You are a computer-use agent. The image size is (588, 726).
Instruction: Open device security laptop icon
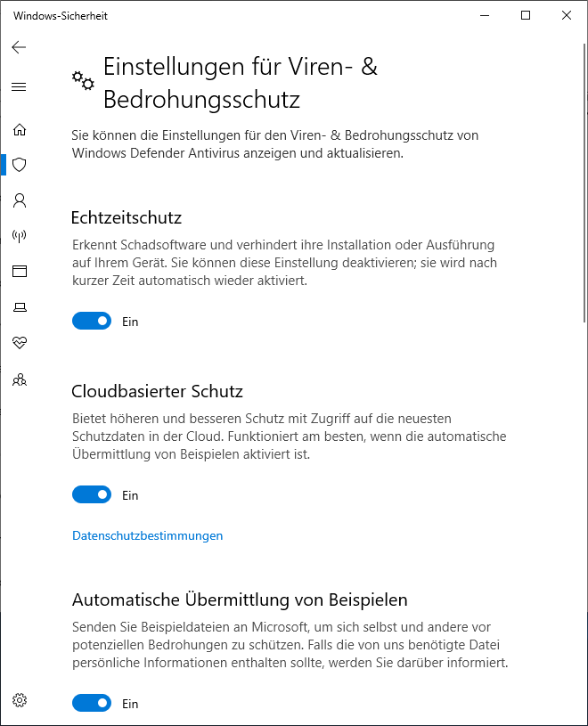(x=20, y=307)
